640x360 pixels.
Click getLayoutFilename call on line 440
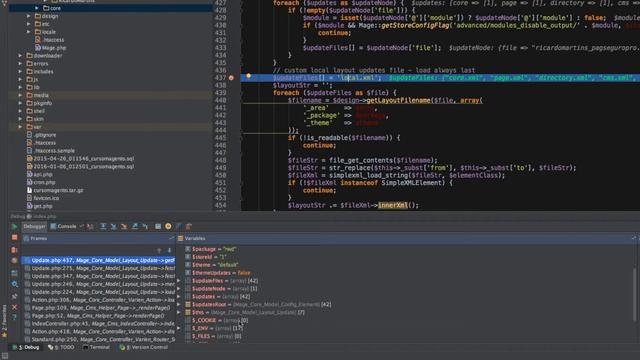coord(398,100)
